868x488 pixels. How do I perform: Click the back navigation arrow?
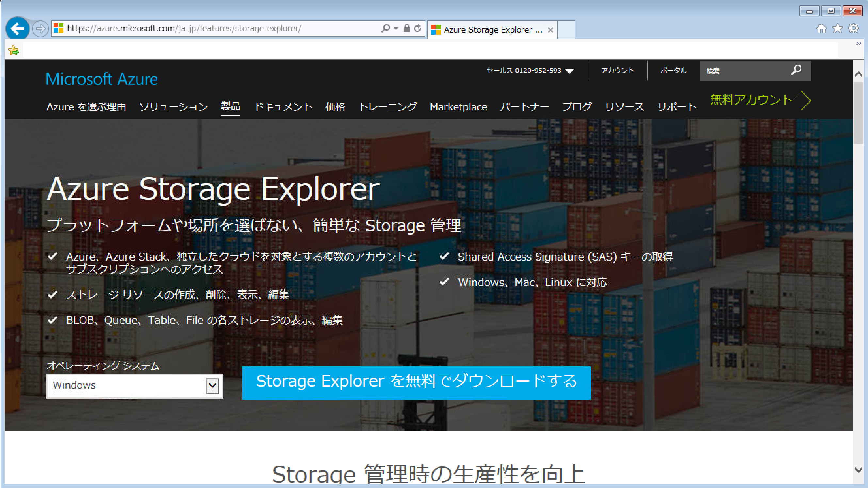point(18,28)
